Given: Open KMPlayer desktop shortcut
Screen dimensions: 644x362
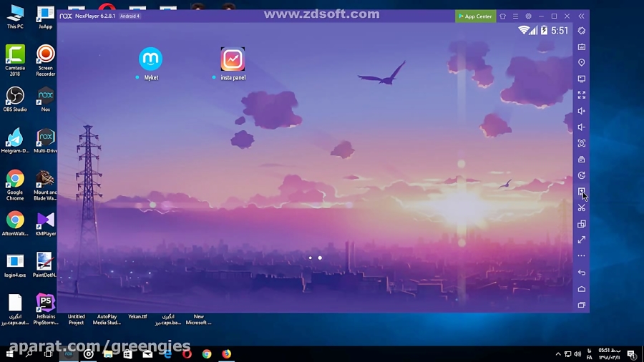Looking at the screenshot, I should (x=46, y=224).
